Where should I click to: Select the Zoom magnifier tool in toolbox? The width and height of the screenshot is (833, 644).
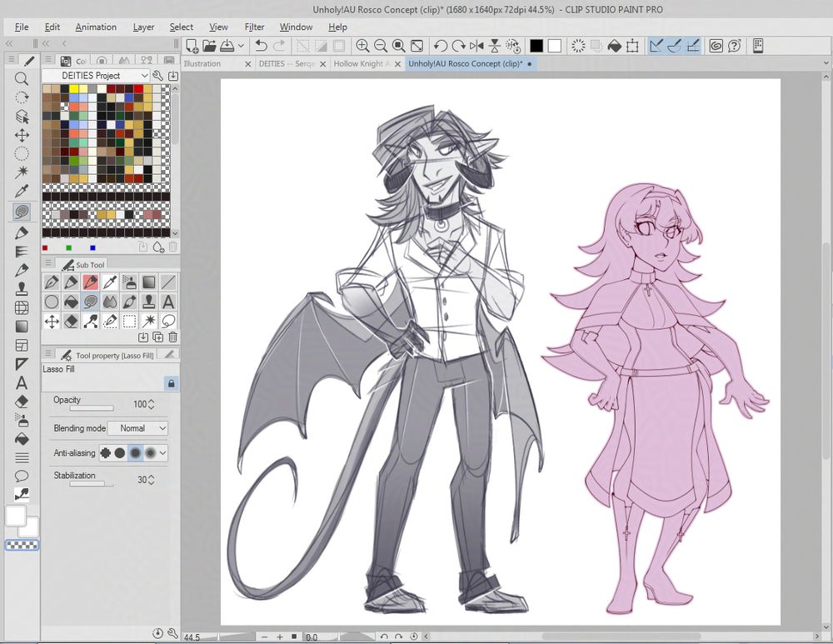tap(22, 79)
